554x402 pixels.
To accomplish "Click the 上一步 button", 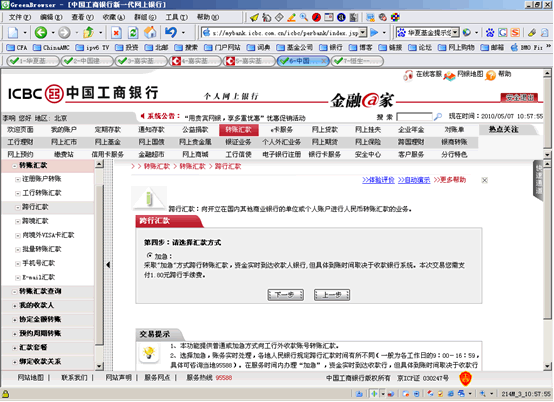I will [332, 295].
